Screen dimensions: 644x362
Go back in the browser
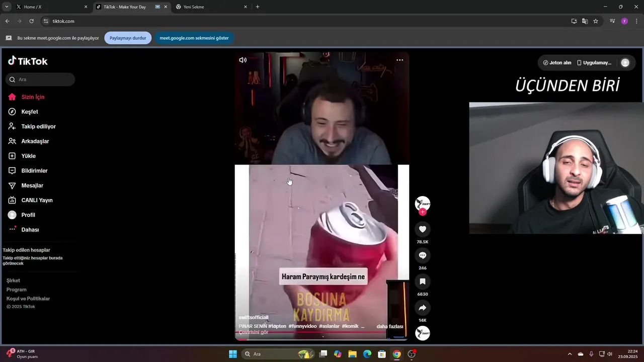pyautogui.click(x=7, y=21)
